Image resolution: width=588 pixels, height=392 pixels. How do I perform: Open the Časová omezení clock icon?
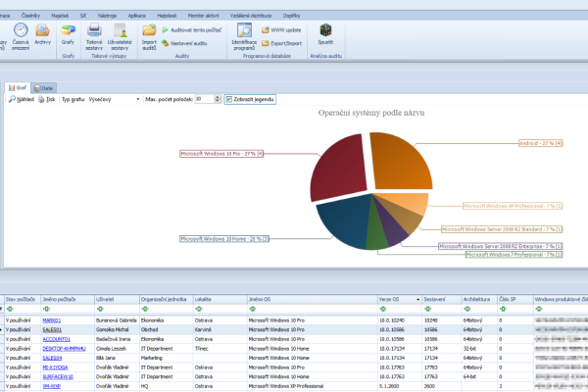[x=21, y=30]
